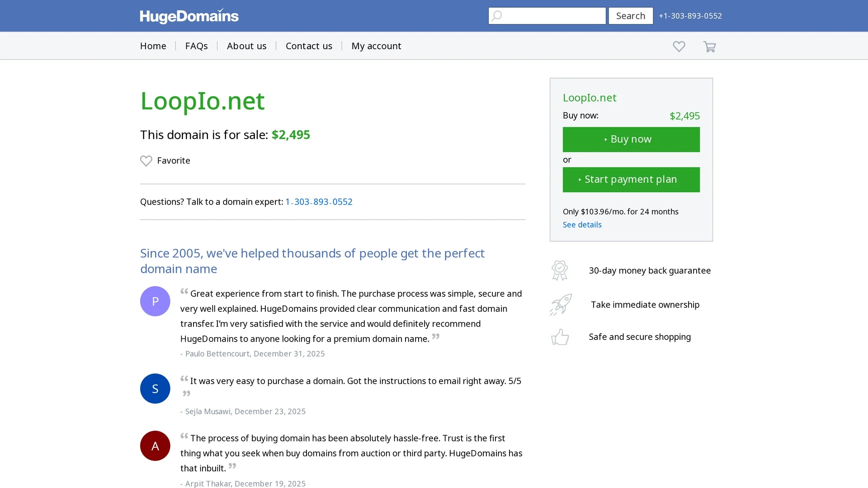
Task: Open About us page
Action: tap(247, 46)
